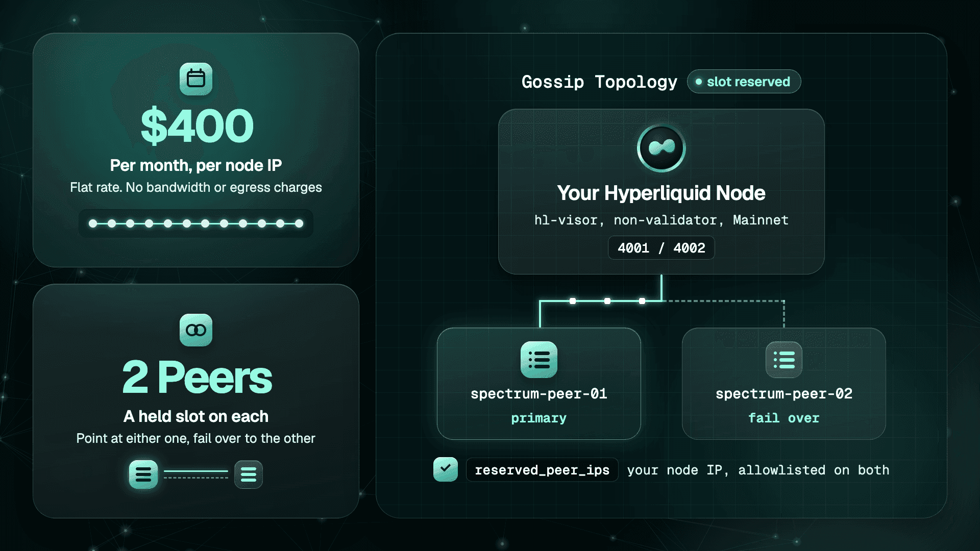
Task: Click the reserved_peer_ips code tag
Action: point(542,470)
